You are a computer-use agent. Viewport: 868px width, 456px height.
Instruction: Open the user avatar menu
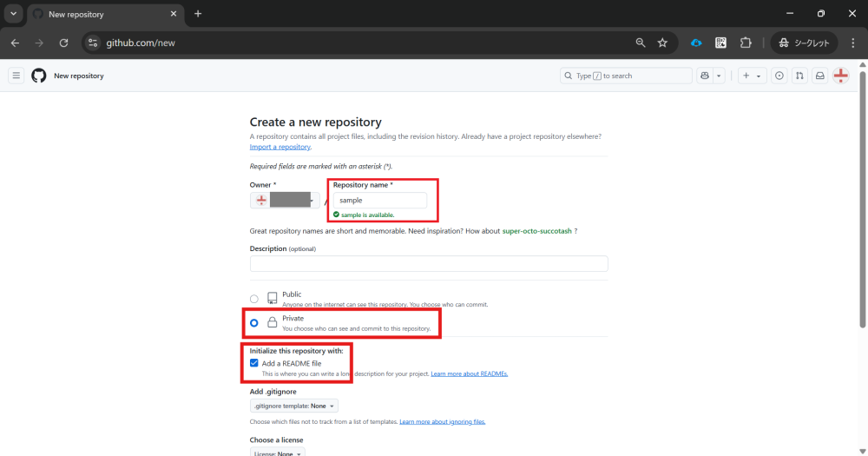pyautogui.click(x=841, y=76)
